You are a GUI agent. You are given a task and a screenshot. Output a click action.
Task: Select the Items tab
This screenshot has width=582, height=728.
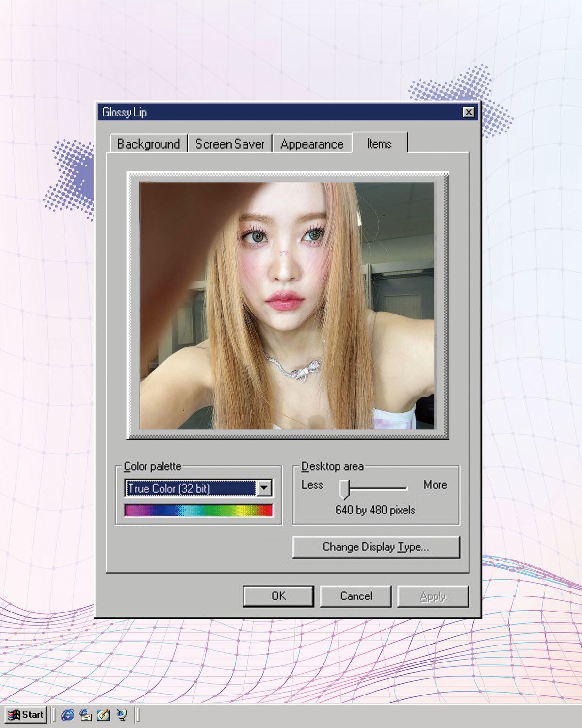379,144
